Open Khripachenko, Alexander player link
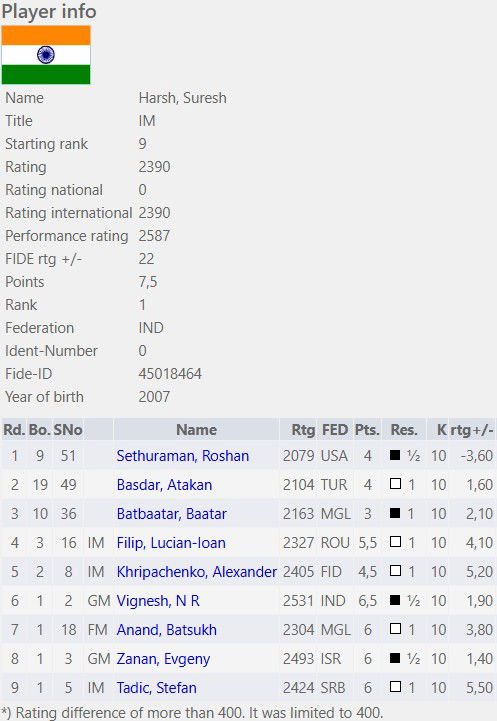Viewport: 497px width, 721px height. tap(197, 572)
